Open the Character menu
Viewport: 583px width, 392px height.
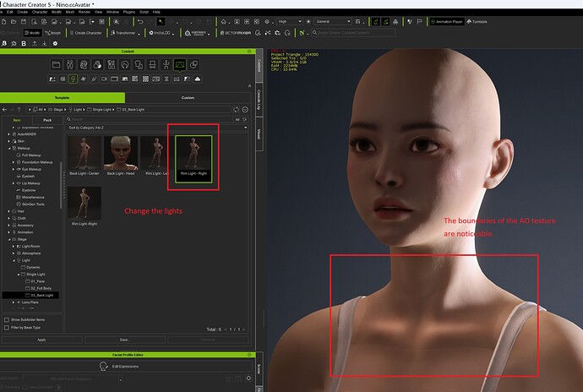[x=40, y=12]
